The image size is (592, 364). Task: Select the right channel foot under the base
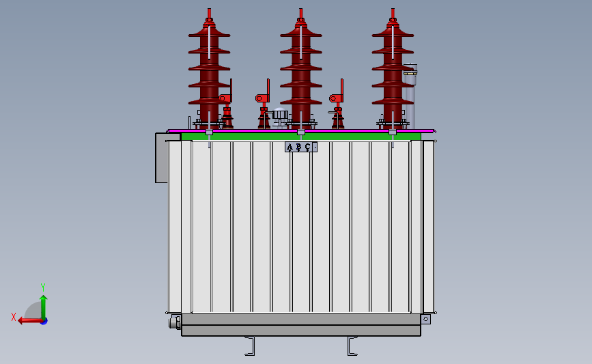pyautogui.click(x=352, y=346)
